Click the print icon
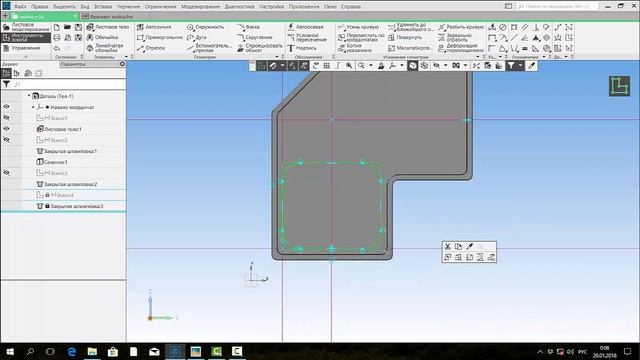640x360 pixels. tap(57, 38)
